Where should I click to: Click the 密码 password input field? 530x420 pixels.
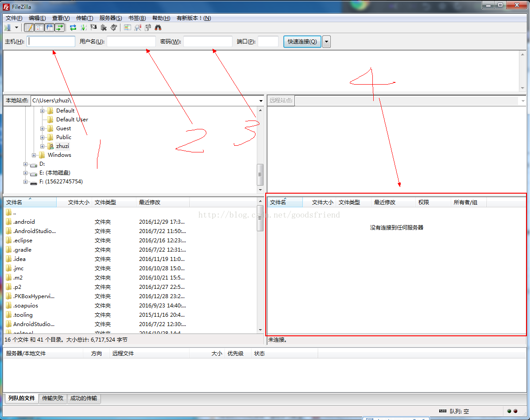(x=208, y=41)
